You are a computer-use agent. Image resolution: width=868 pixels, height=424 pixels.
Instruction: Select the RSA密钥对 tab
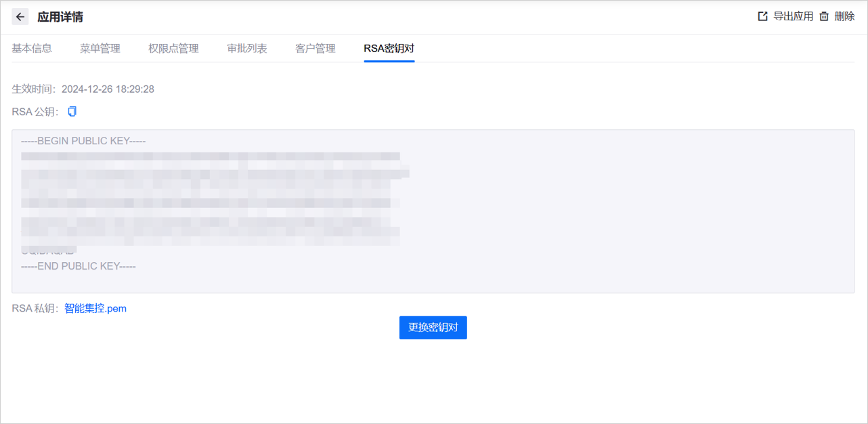tap(389, 49)
